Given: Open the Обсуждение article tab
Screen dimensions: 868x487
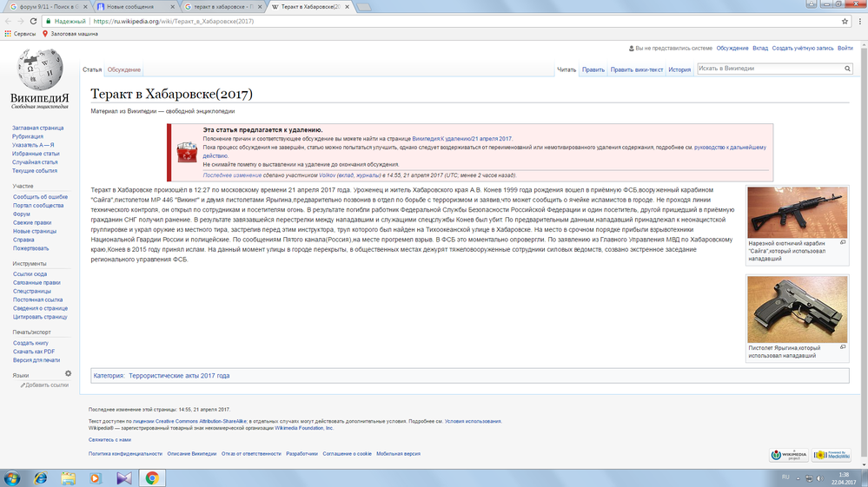Looking at the screenshot, I should (x=124, y=69).
